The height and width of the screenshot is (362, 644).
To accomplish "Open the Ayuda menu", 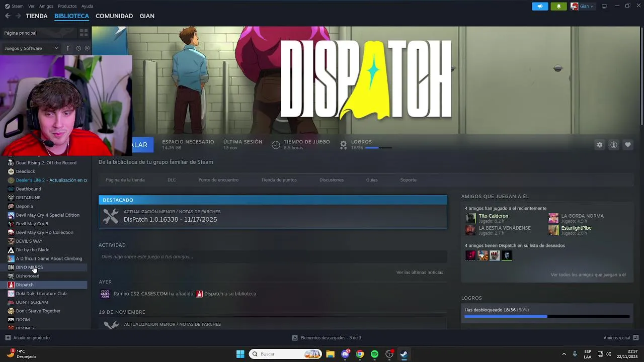I will 87,6.
